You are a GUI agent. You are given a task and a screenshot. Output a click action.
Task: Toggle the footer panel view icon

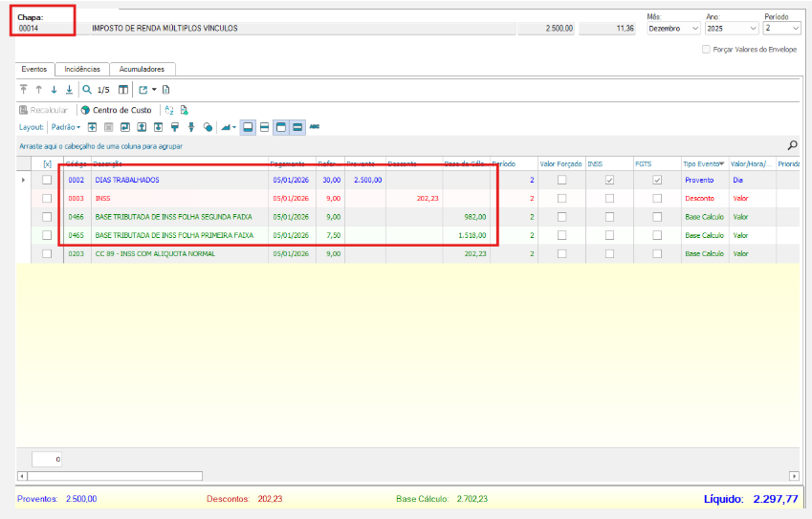coord(248,127)
